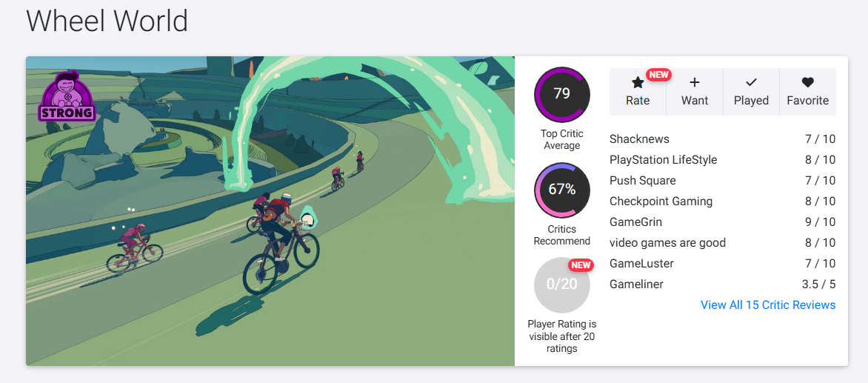Click the star Rate icon
868x383 pixels.
pos(638,83)
